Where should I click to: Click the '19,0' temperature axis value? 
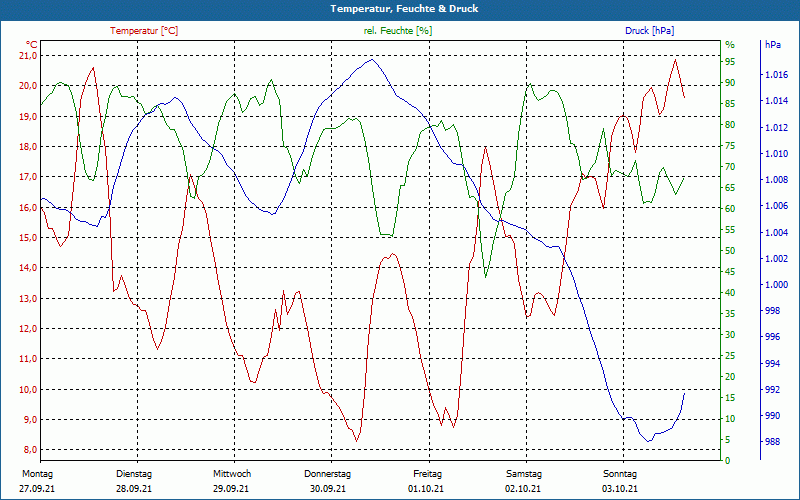28,116
